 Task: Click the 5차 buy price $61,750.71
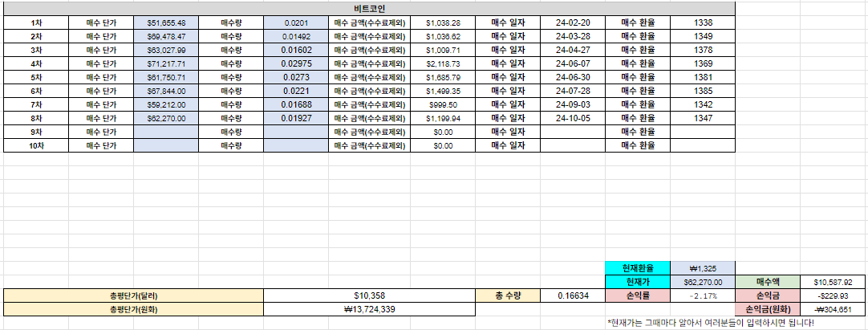point(166,78)
